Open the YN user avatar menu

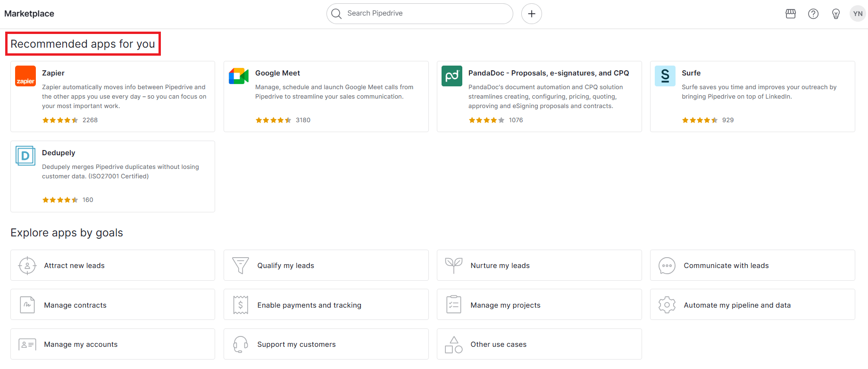coord(858,14)
